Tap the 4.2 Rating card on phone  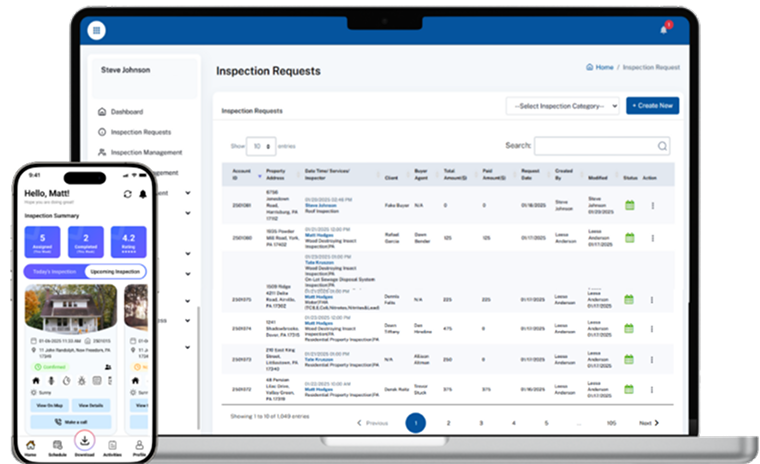(x=128, y=241)
